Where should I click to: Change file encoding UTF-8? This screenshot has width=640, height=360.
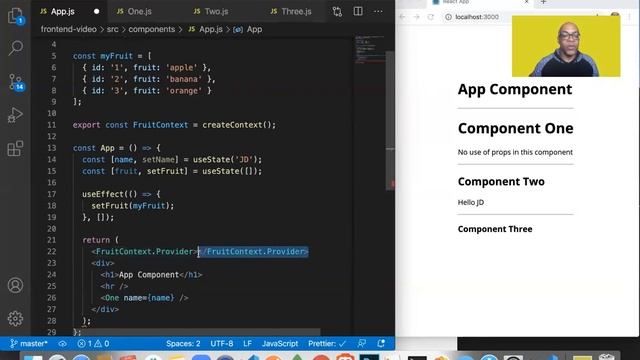pyautogui.click(x=222, y=344)
